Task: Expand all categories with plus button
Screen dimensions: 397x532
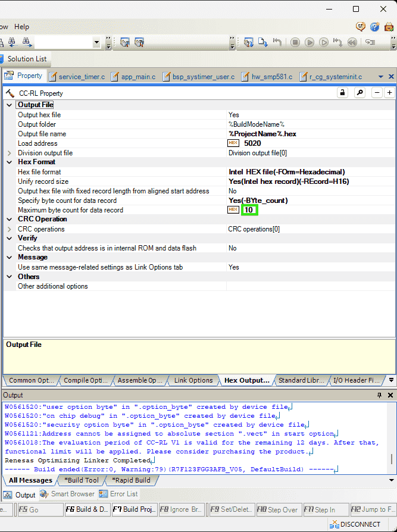Action: (389, 93)
